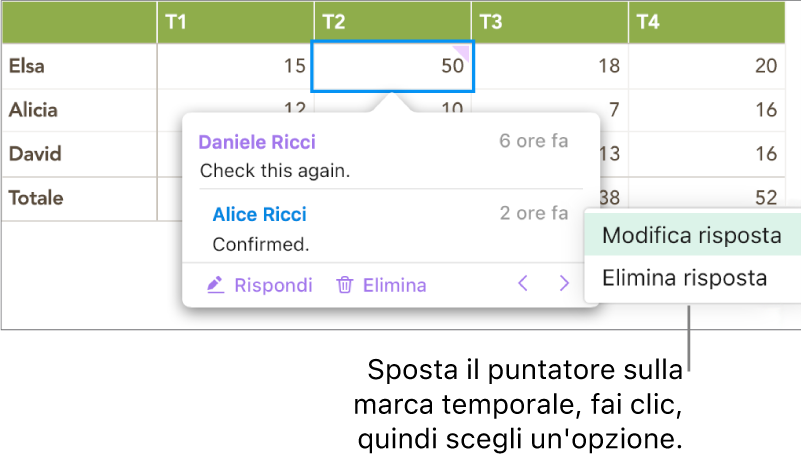This screenshot has height=466, width=801.
Task: Select the T1 column header
Action: click(235, 22)
